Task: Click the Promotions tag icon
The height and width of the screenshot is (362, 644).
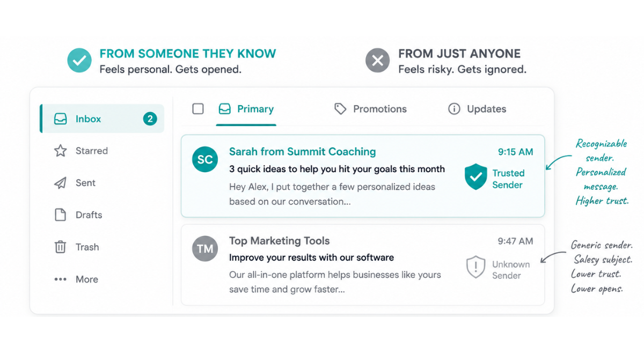Action: (340, 109)
